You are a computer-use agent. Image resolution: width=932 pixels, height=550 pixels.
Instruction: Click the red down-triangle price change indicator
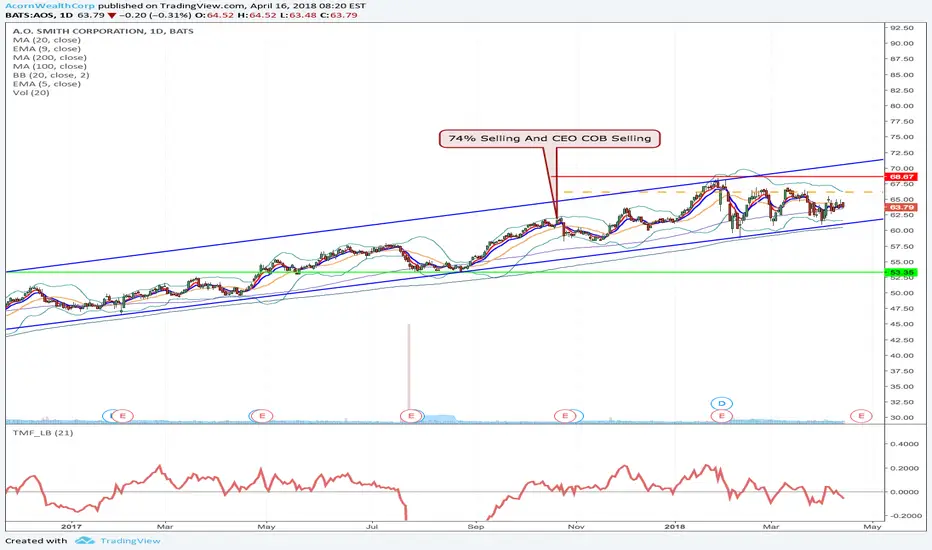(x=112, y=15)
